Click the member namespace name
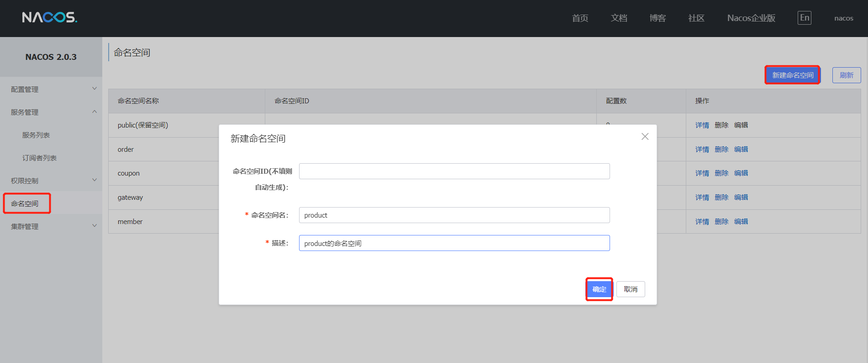Viewport: 868px width, 363px height. (130, 221)
